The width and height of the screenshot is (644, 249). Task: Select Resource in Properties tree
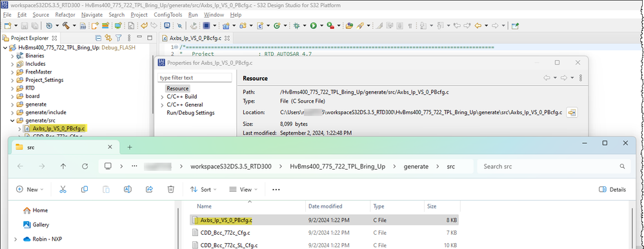(x=177, y=88)
